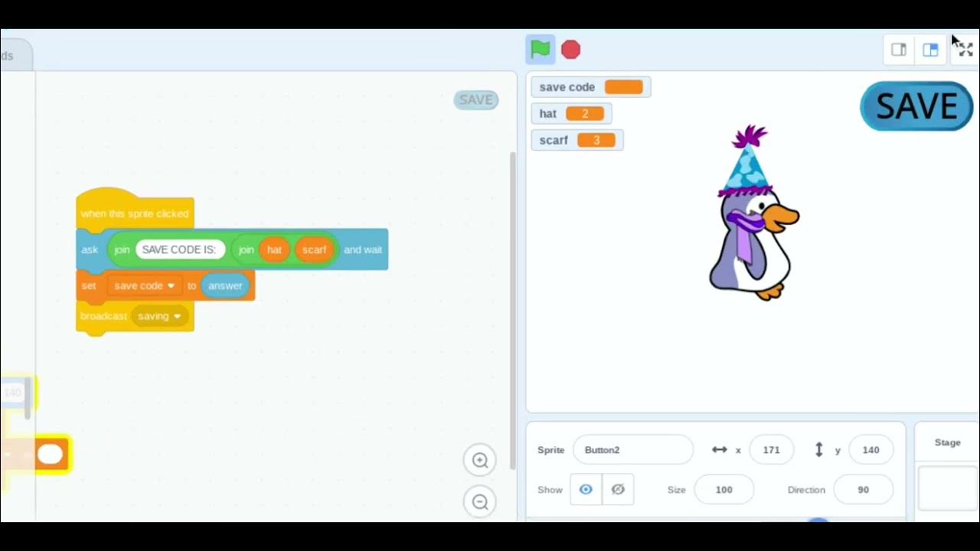Click the sprite name field 'Button2'
The image size is (980, 551).
[632, 450]
